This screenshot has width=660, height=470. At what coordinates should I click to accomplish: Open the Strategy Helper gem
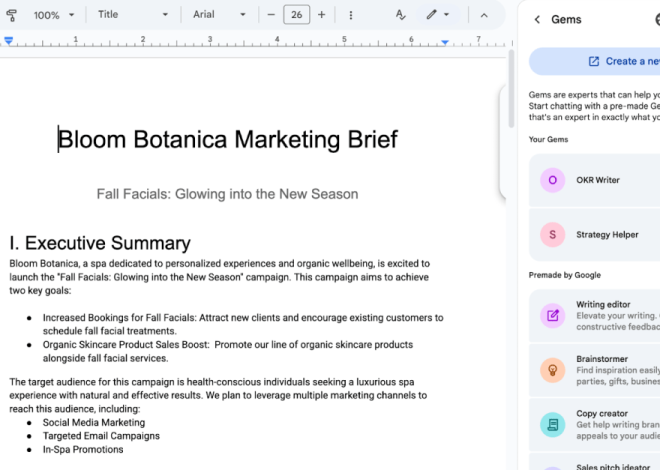594,234
